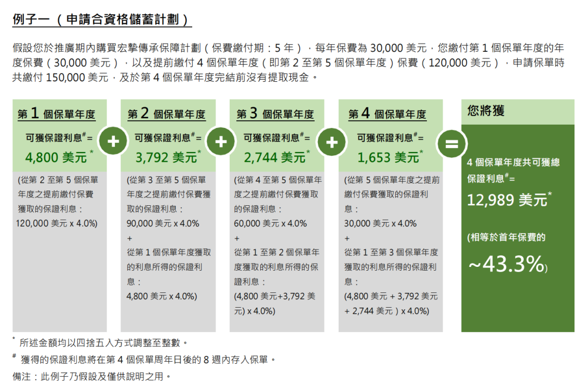Click 可獲保證利息 label in the year 4 column
This screenshot has height=391, width=588.
click(390, 138)
